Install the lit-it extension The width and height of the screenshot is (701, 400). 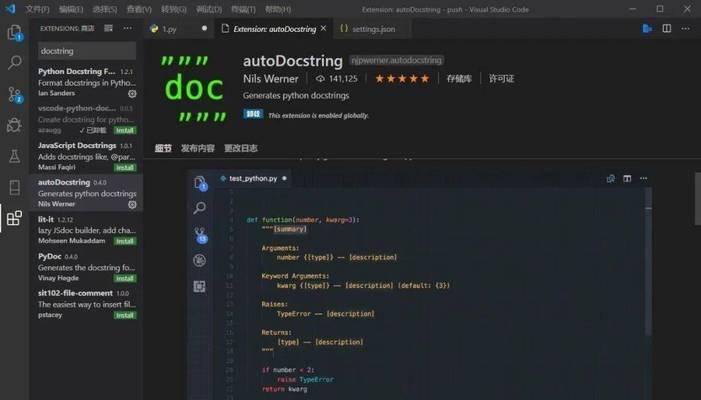pos(125,241)
